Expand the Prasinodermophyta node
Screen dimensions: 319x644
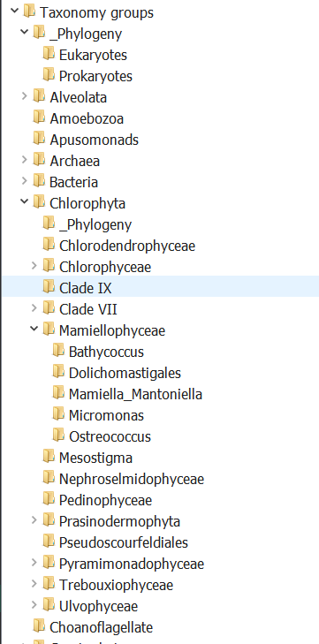click(34, 521)
